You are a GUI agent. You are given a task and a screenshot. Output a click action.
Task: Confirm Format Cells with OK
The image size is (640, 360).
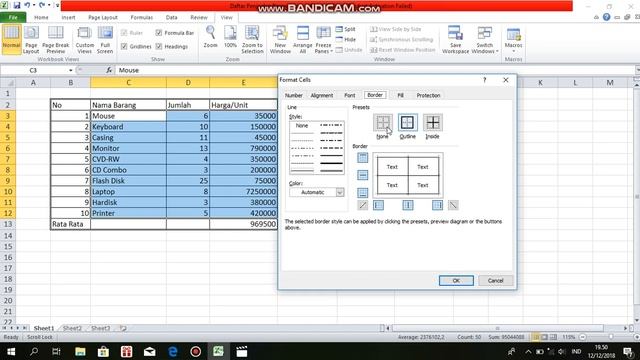click(456, 280)
